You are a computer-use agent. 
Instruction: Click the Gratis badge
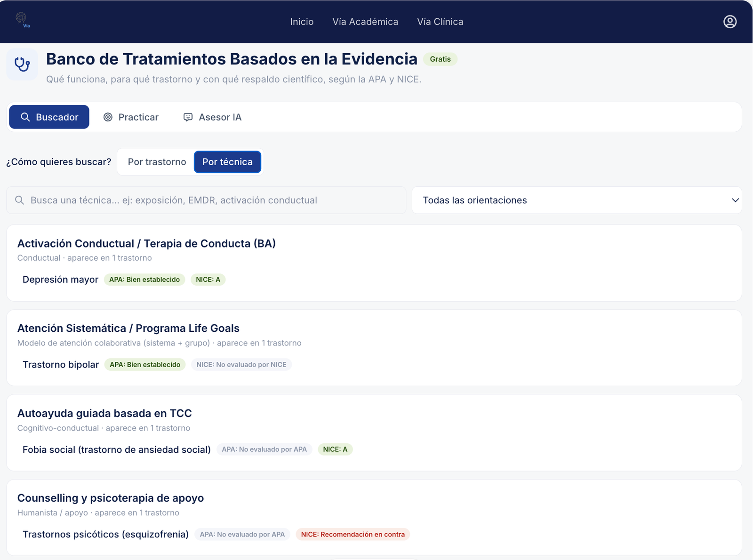(x=441, y=59)
